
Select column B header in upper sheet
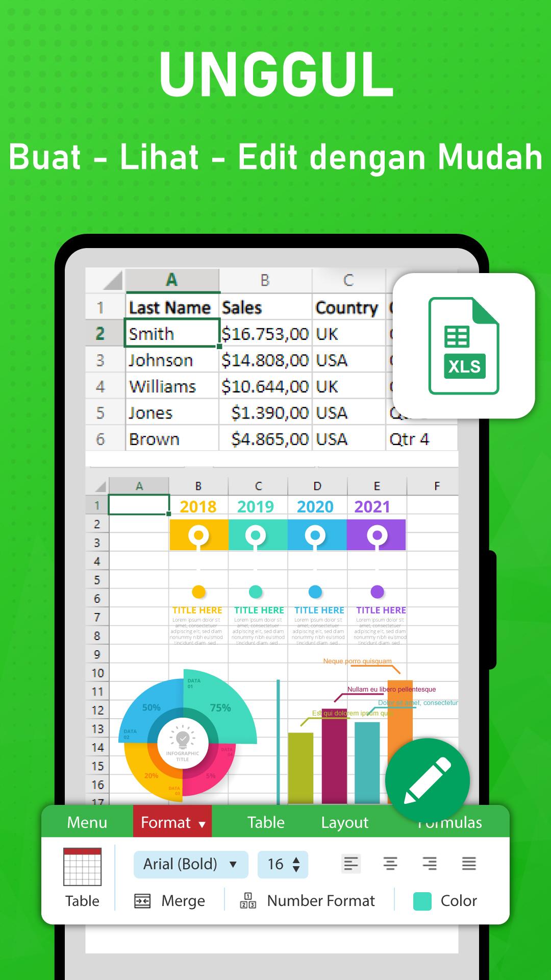click(x=266, y=280)
